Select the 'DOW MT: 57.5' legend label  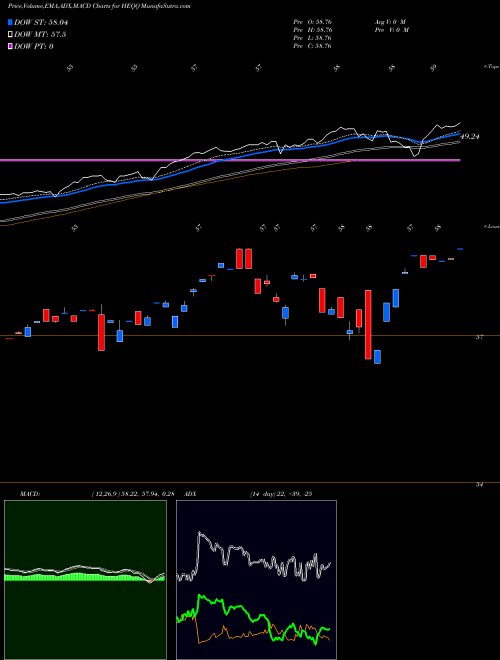point(40,35)
